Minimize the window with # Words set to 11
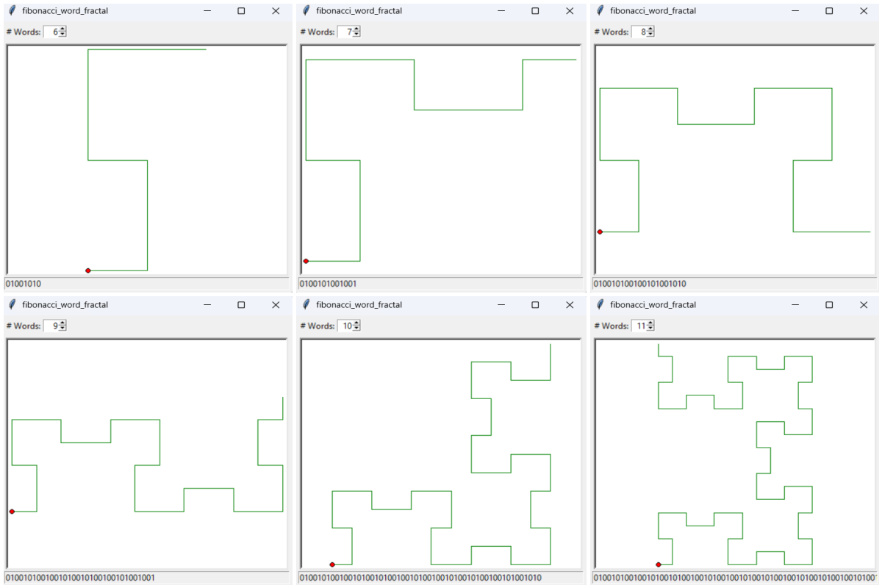Viewport: 882px width, 588px height. coord(795,305)
